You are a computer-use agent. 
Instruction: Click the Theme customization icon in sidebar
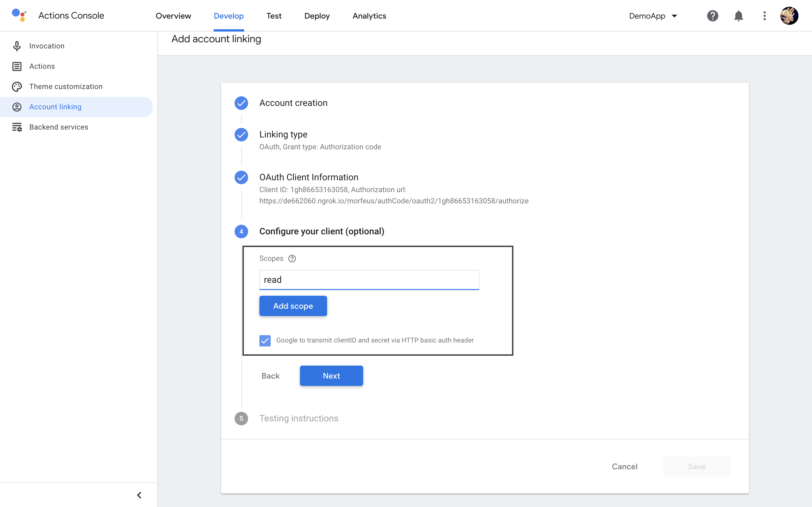click(17, 86)
